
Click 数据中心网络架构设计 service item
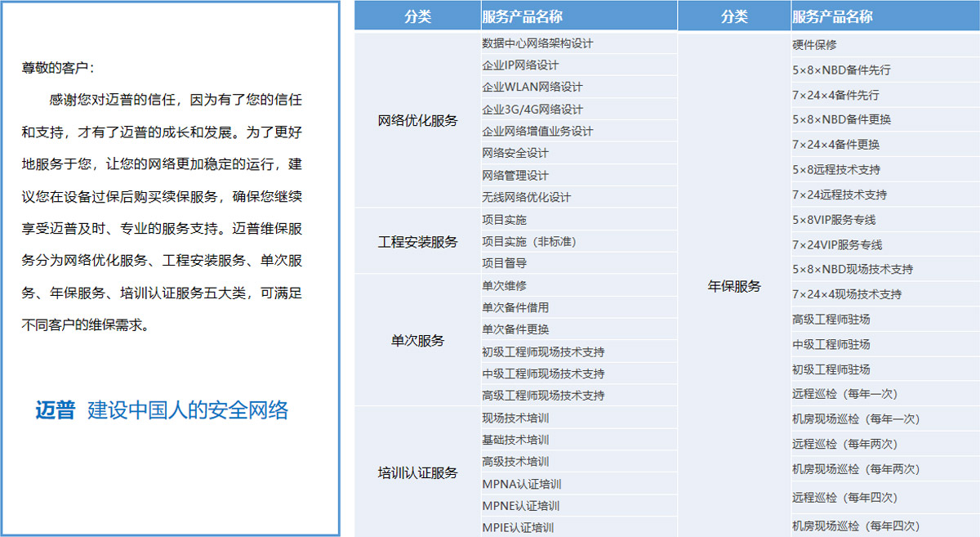(x=537, y=43)
